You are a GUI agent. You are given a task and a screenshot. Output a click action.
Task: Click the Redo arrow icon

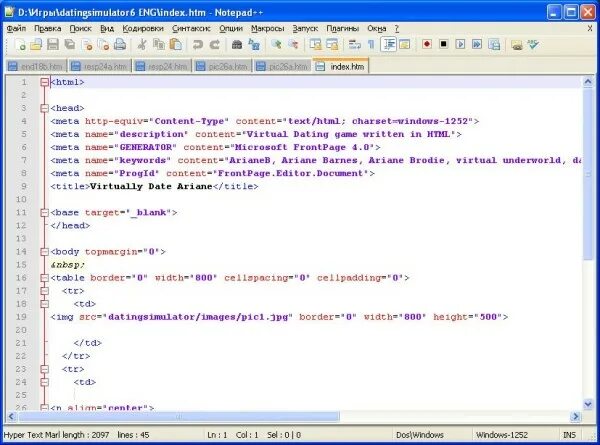215,45
